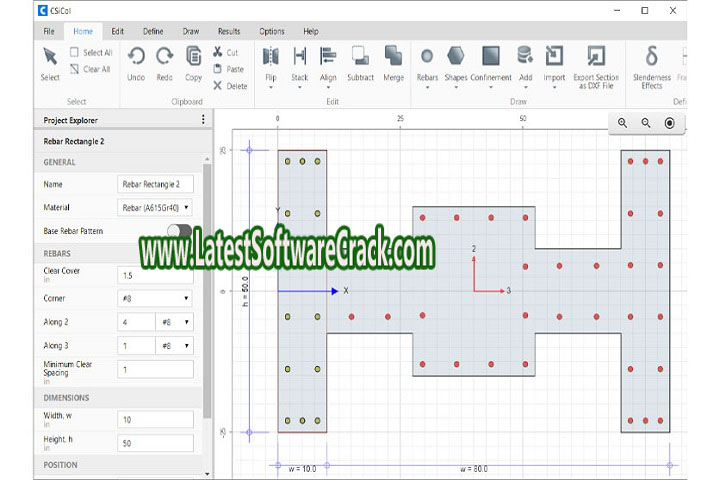
Task: Open the Slenderness Effects tool
Action: point(651,60)
